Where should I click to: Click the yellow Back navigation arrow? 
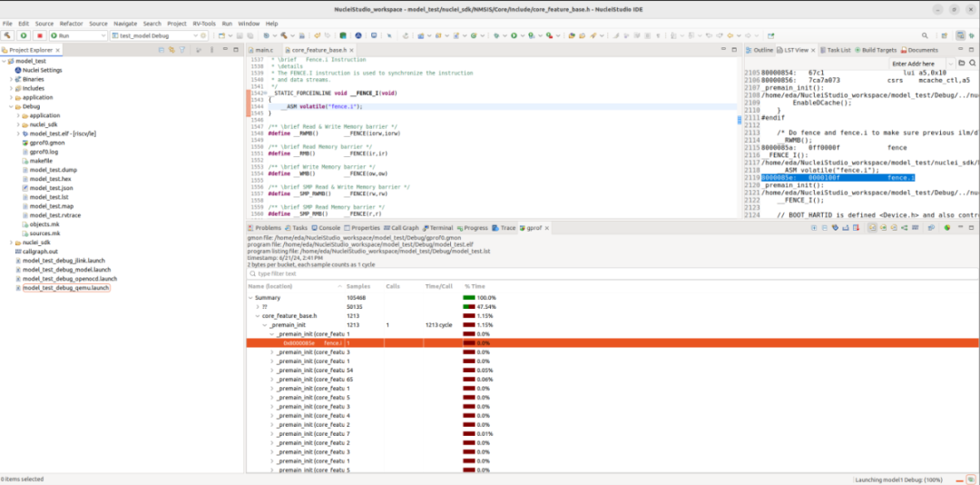(x=730, y=35)
